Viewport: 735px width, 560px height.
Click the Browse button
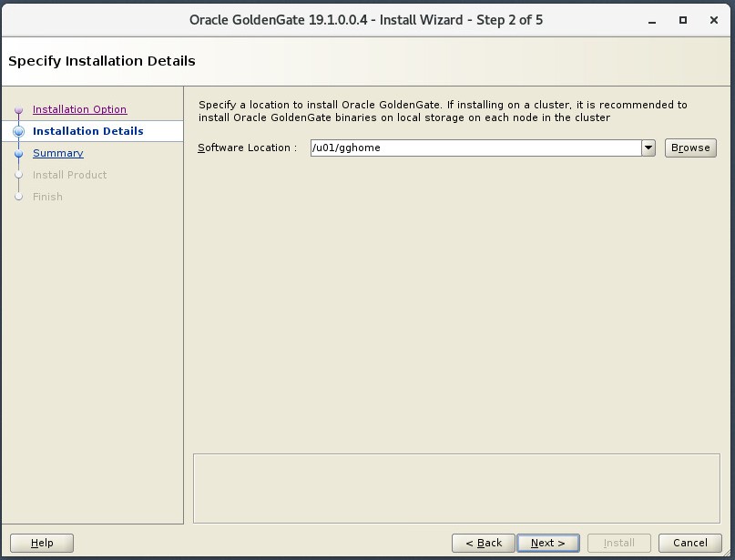690,148
